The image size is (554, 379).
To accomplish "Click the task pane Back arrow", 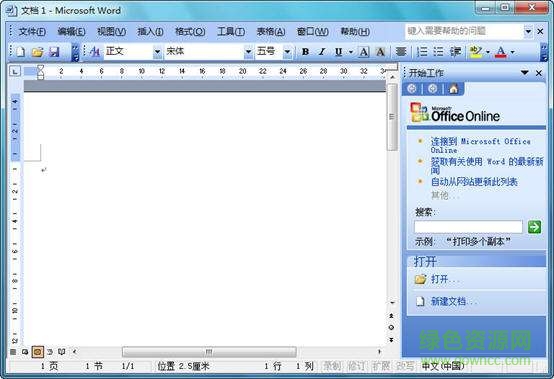I will [x=412, y=89].
